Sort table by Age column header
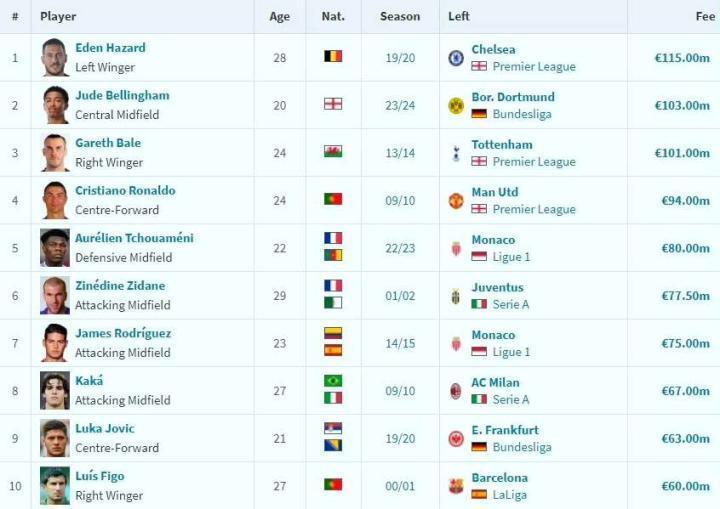 tap(280, 16)
